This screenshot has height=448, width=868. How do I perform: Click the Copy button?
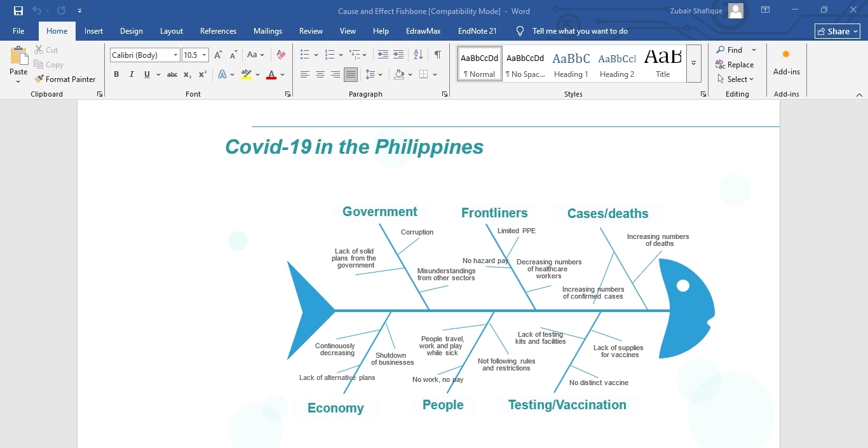tap(48, 65)
